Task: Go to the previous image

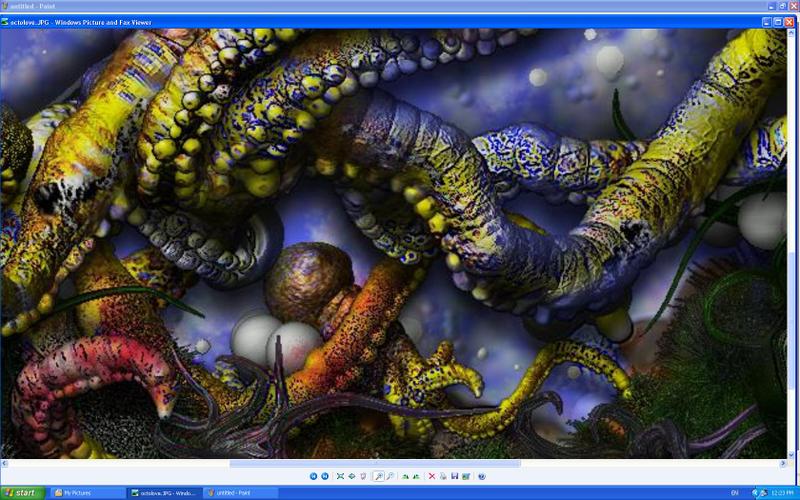Action: (313, 476)
